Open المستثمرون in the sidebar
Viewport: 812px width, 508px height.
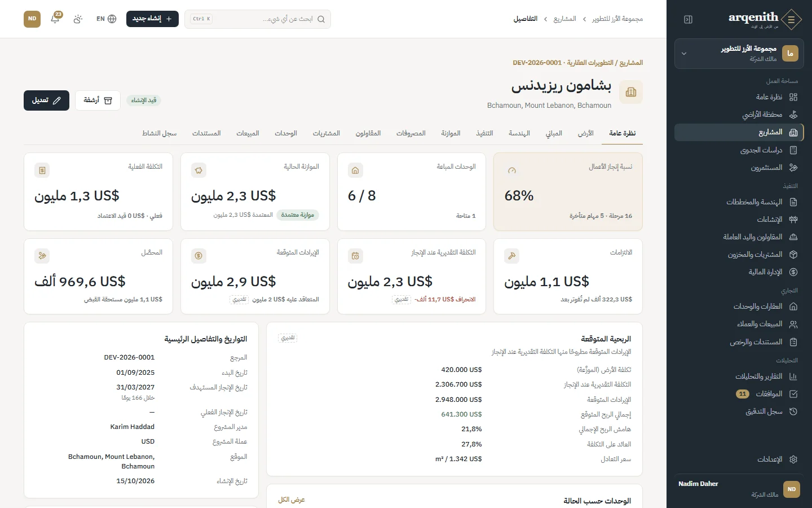(739, 168)
